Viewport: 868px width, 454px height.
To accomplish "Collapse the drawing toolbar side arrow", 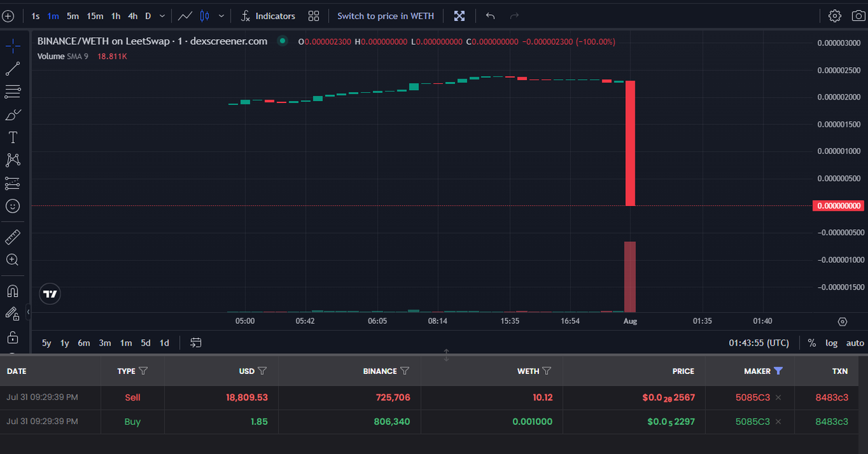I will click(x=28, y=312).
